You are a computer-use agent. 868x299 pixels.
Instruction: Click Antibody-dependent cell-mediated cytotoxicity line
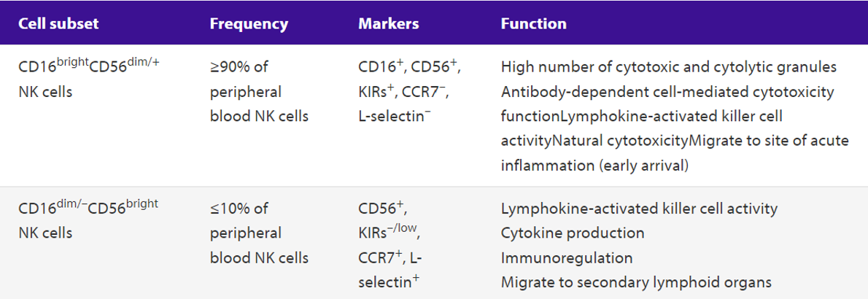click(667, 91)
